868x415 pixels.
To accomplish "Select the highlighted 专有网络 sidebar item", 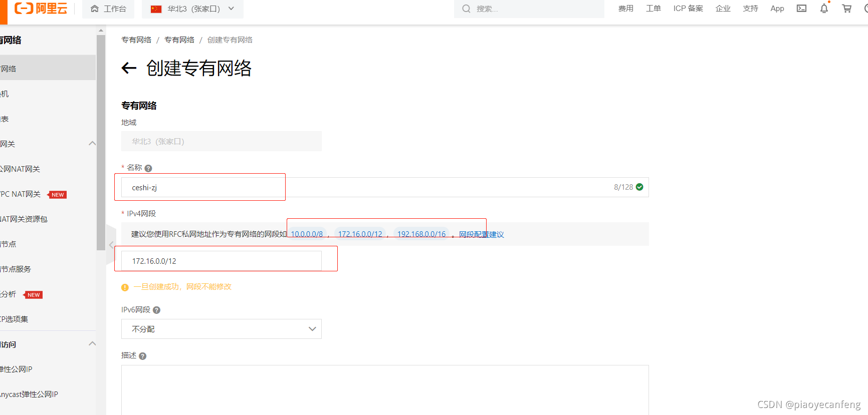I will (x=48, y=68).
